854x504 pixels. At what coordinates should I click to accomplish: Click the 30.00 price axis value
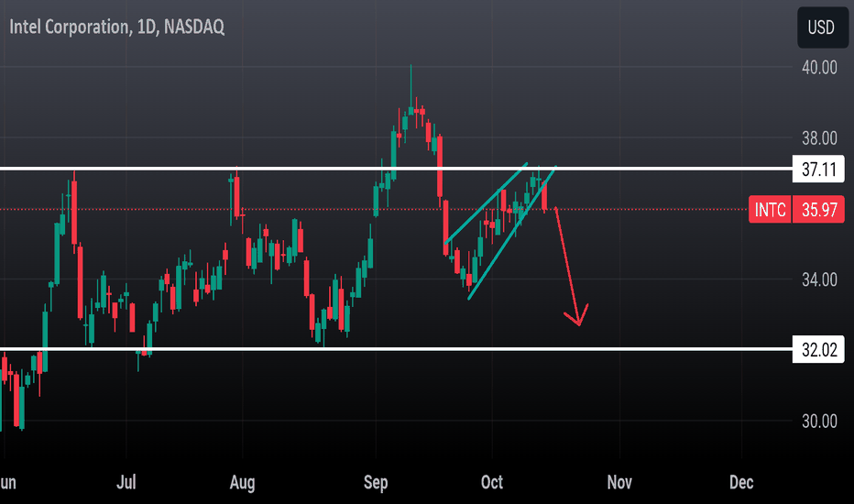pyautogui.click(x=819, y=422)
